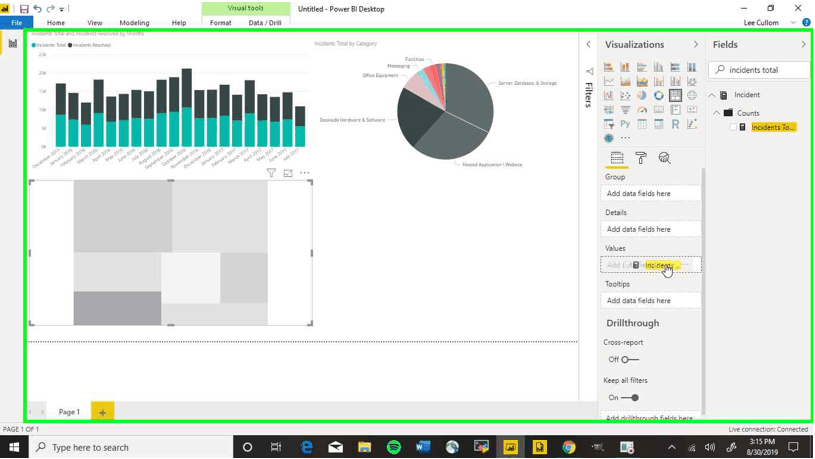Collapse the Counts folder in Fields
The image size is (815, 459).
coord(717,113)
